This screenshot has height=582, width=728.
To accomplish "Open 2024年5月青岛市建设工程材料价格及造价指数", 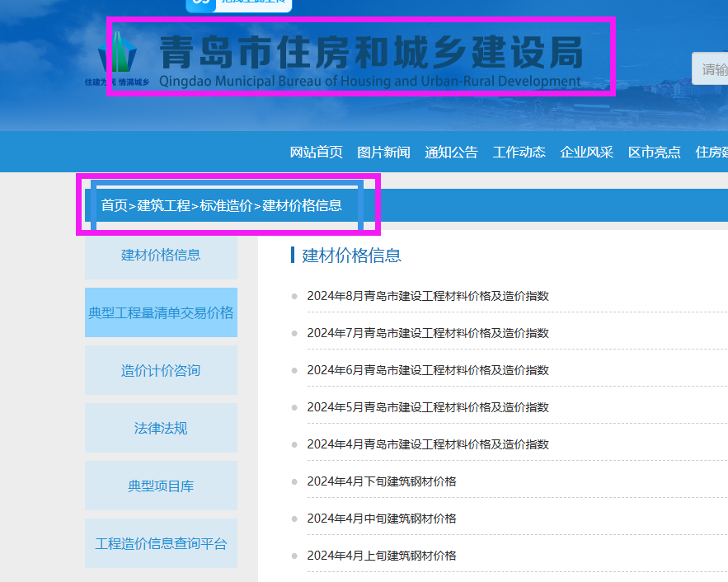I will [428, 407].
